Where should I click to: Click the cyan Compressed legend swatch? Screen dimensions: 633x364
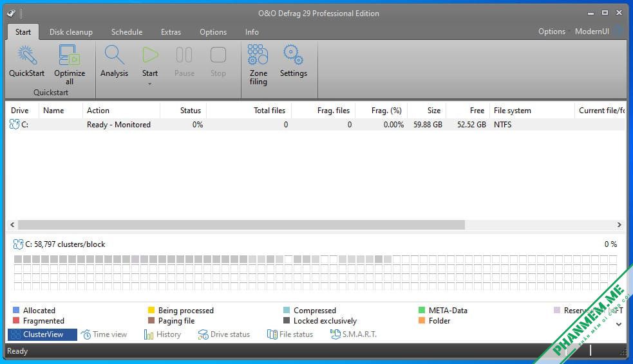pyautogui.click(x=287, y=310)
